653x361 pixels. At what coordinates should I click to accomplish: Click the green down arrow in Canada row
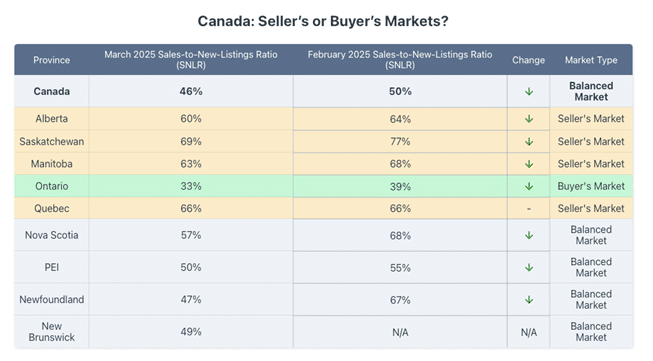[529, 92]
